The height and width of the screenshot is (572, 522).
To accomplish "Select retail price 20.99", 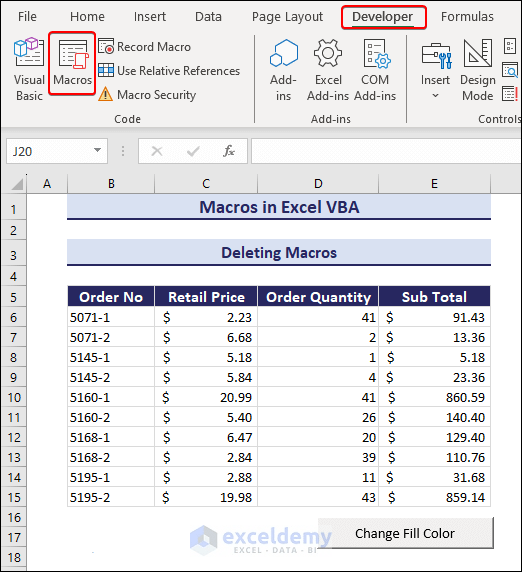I will (206, 397).
